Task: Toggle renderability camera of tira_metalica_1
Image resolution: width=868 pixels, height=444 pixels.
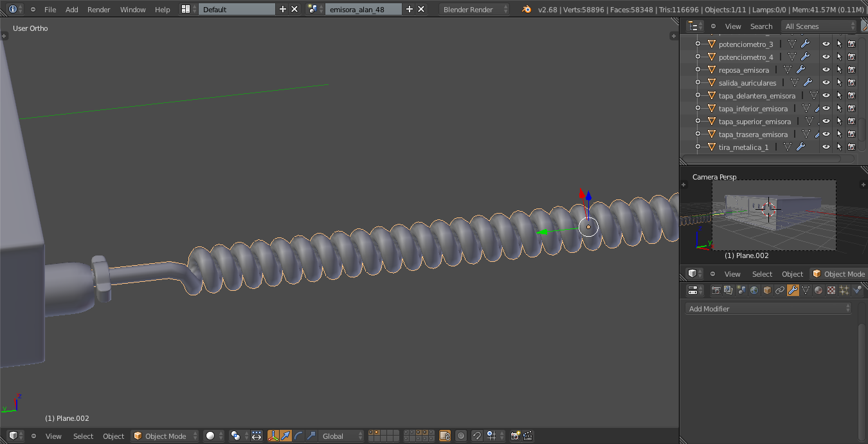Action: pos(851,147)
